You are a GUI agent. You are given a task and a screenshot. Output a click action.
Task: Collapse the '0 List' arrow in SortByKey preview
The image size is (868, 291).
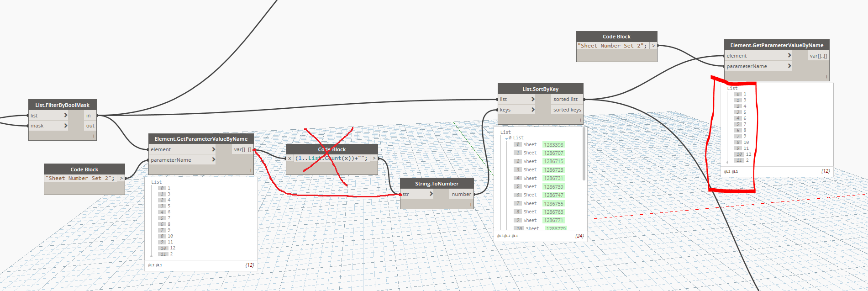pyautogui.click(x=506, y=138)
